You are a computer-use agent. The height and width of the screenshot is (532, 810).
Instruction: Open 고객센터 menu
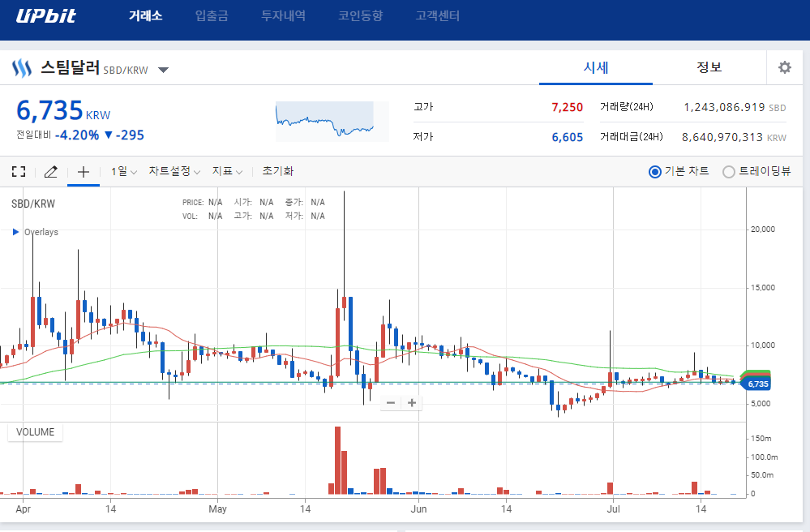coord(438,15)
